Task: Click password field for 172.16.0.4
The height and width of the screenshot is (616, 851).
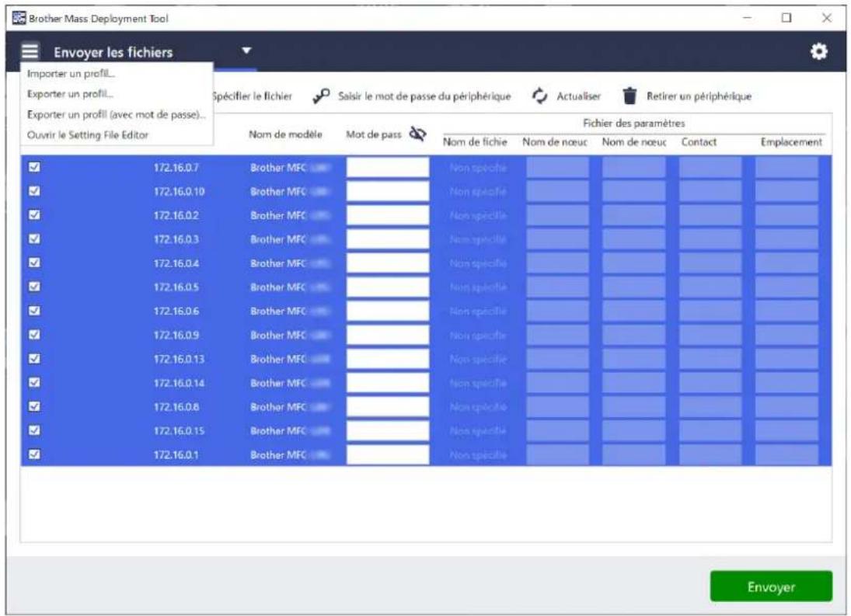Action: [388, 263]
